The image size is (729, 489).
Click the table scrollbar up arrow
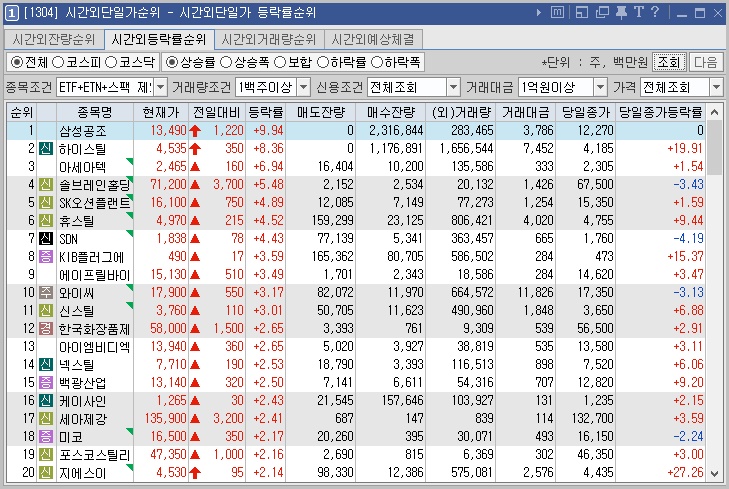tap(715, 112)
